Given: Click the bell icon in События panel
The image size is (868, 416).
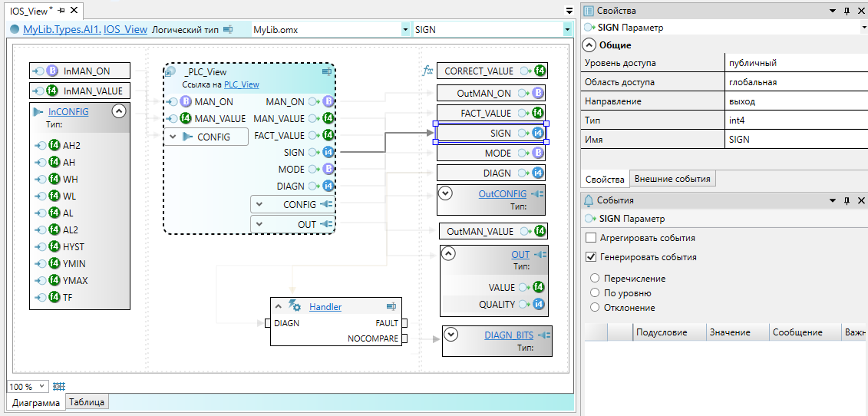Looking at the screenshot, I should (x=589, y=200).
